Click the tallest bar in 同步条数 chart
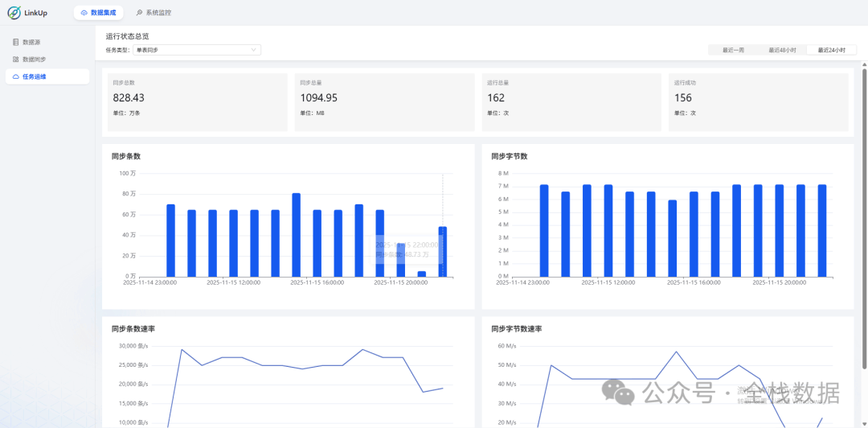 tap(296, 235)
